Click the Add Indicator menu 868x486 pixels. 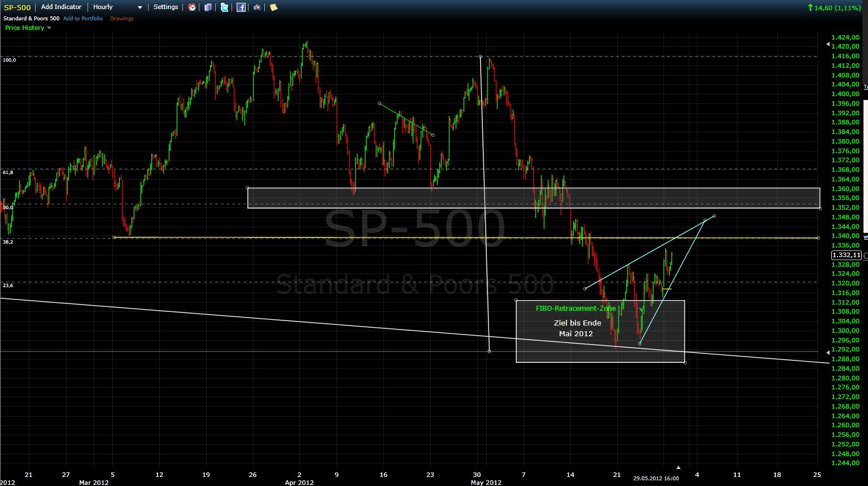coord(61,7)
